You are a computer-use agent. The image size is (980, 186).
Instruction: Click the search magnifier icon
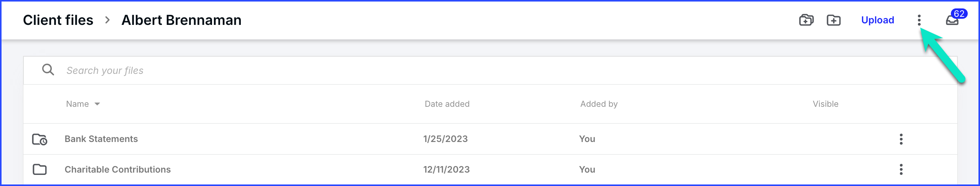click(48, 70)
